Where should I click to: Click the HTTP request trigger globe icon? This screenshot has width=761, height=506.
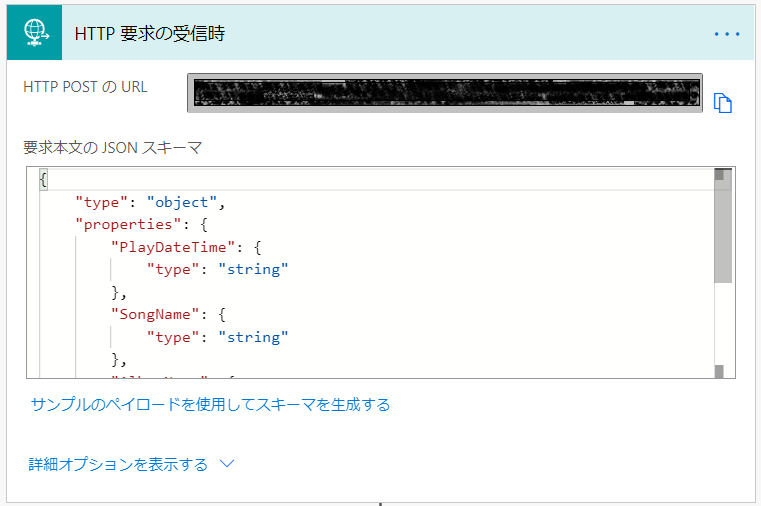pyautogui.click(x=34, y=33)
